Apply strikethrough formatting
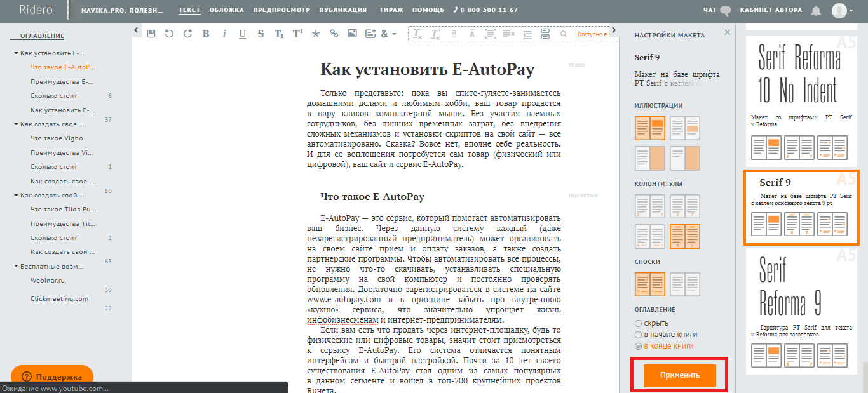This screenshot has width=868, height=393. click(261, 34)
